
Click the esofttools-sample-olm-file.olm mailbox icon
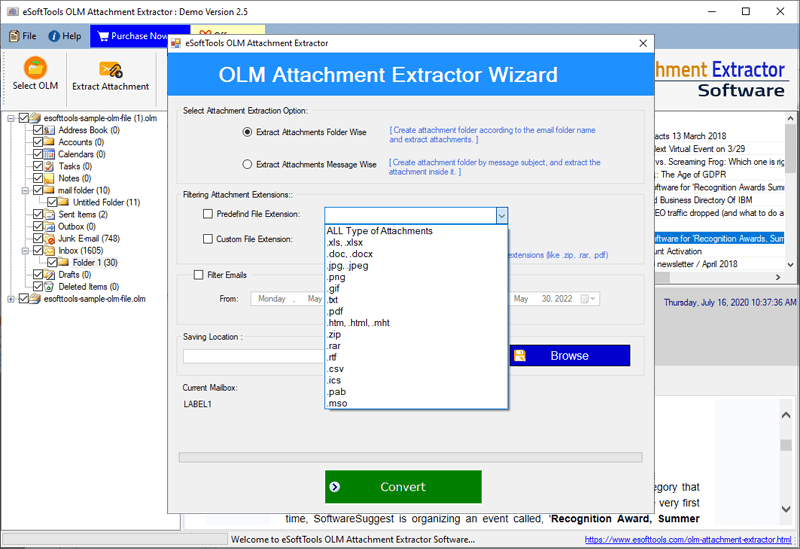(x=35, y=298)
